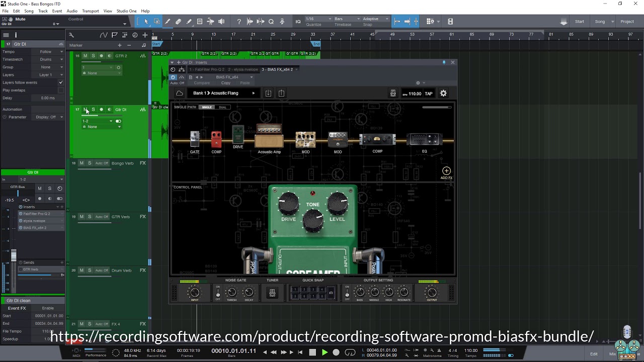The height and width of the screenshot is (362, 644).
Task: Show automation curve icon in track header
Action: (103, 35)
